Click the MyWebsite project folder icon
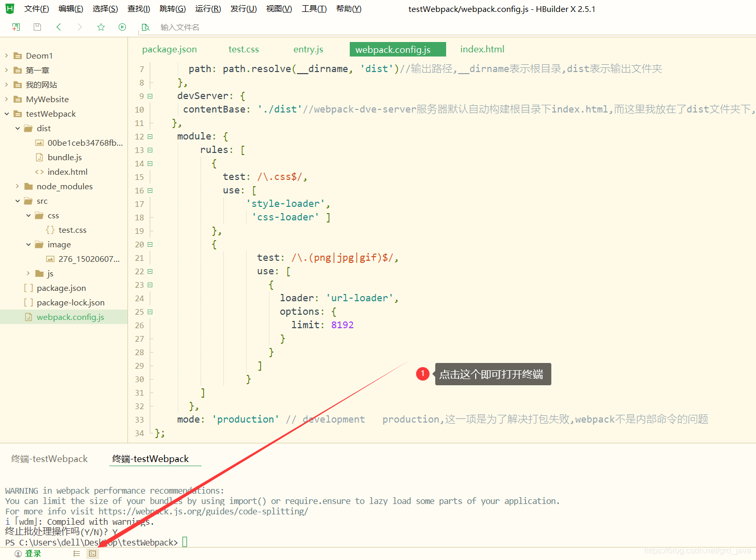Image resolution: width=756 pixels, height=560 pixels. click(18, 99)
